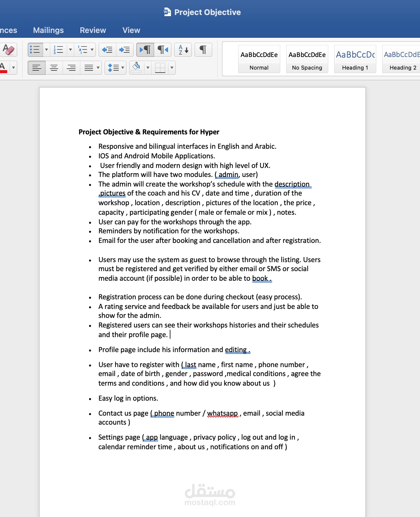The image size is (420, 517).
Task: Expand the borders dropdown arrow
Action: [x=172, y=68]
